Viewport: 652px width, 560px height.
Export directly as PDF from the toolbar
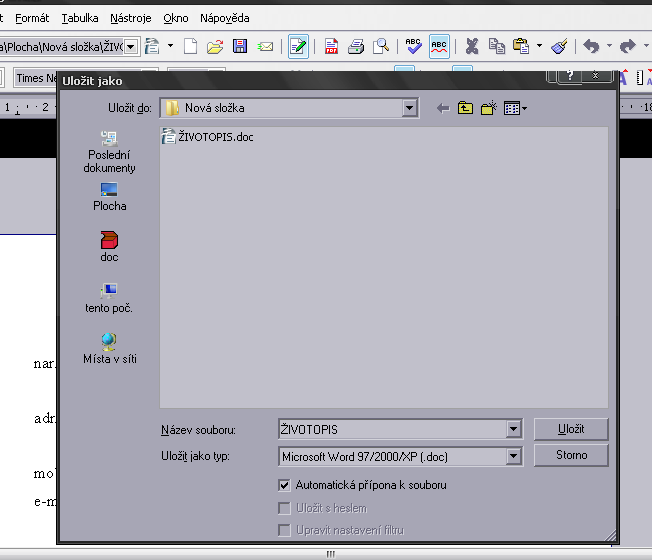click(x=331, y=46)
